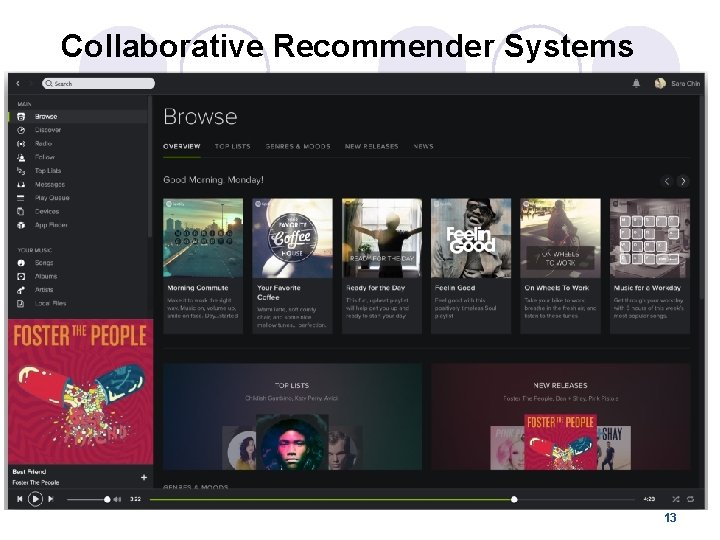Open Play Queue in the sidebar
720x540 pixels.
[52, 198]
